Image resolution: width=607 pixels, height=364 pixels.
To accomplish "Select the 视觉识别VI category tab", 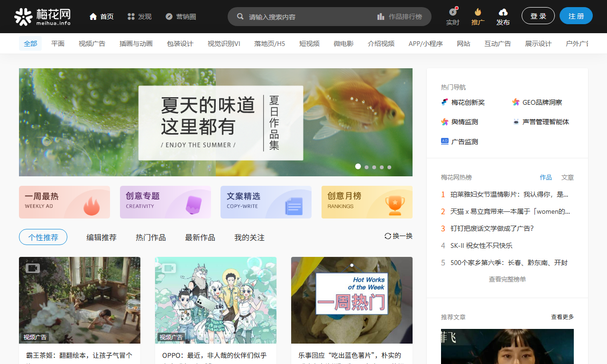I will [224, 44].
